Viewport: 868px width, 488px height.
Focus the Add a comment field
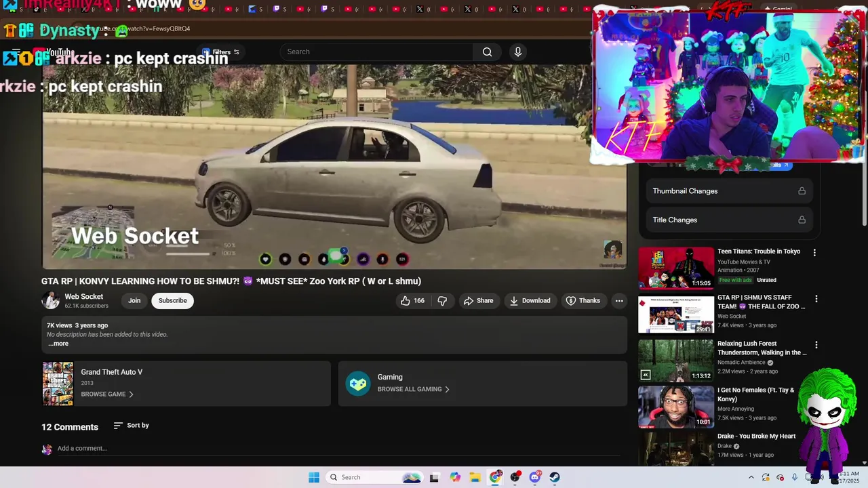click(338, 448)
